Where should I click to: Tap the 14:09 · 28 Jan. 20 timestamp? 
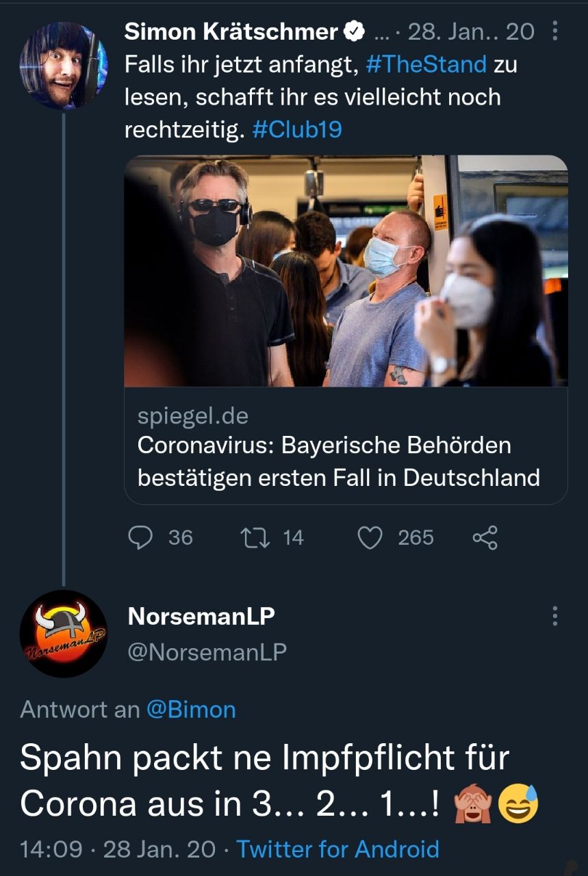pos(118,849)
